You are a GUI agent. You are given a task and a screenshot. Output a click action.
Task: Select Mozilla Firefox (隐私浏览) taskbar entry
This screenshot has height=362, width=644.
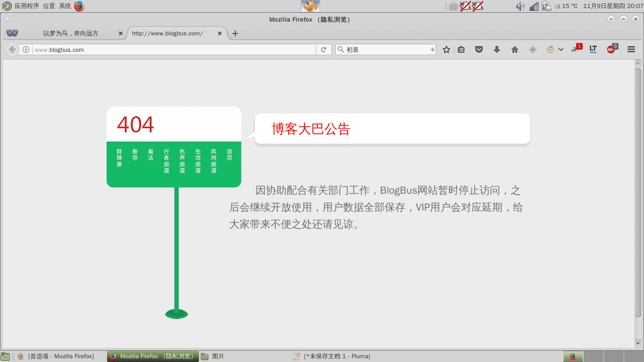[x=153, y=356]
